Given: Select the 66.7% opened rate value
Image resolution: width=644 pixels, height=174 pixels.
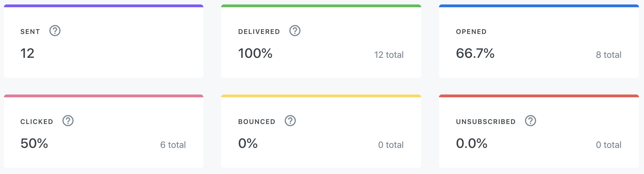Looking at the screenshot, I should [x=475, y=53].
